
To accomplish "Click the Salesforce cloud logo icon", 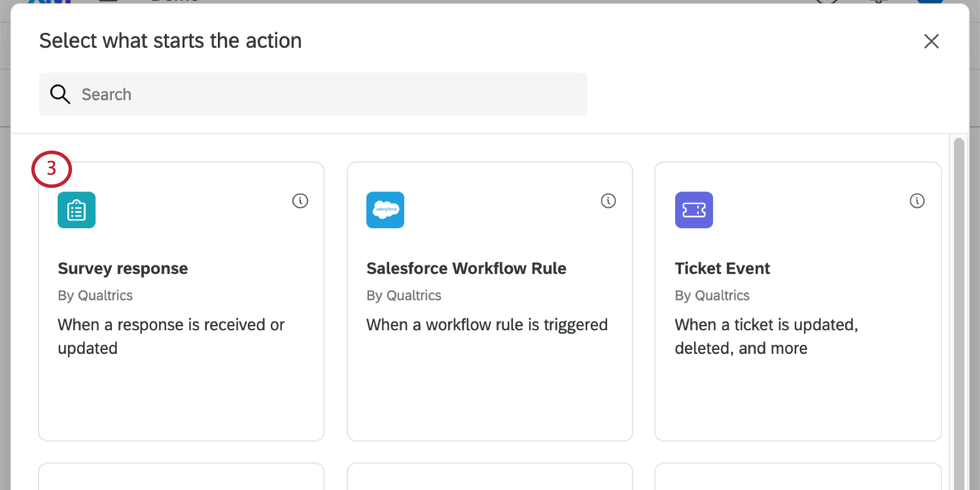I will (x=385, y=210).
